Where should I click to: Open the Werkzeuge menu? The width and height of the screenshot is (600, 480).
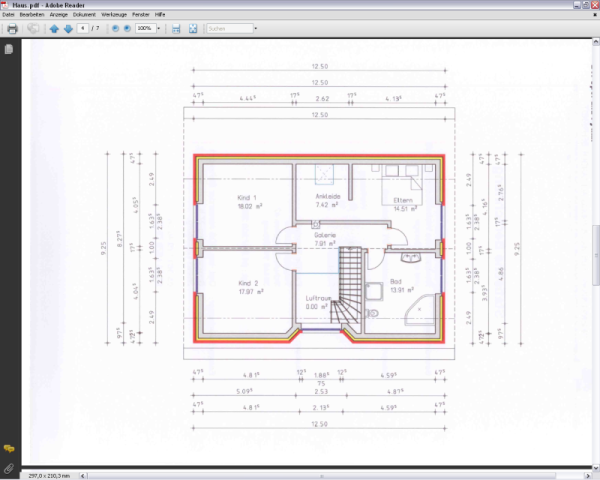(x=113, y=15)
